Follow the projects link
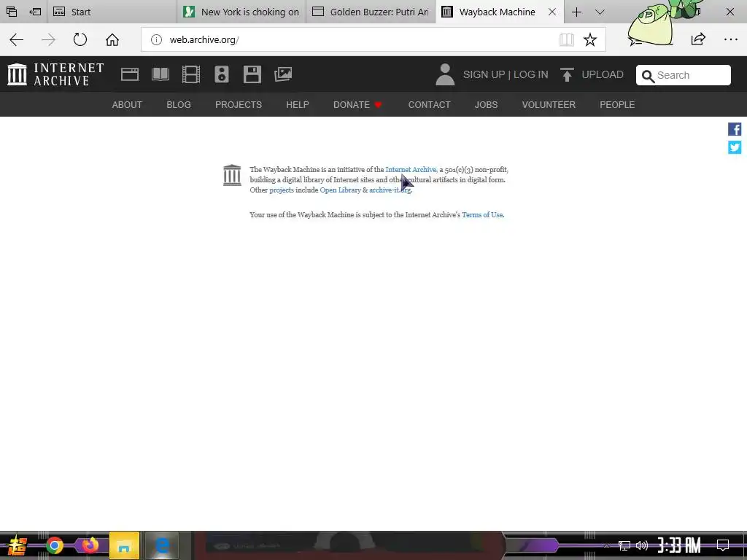Screen dimensions: 747x560 click(282, 190)
